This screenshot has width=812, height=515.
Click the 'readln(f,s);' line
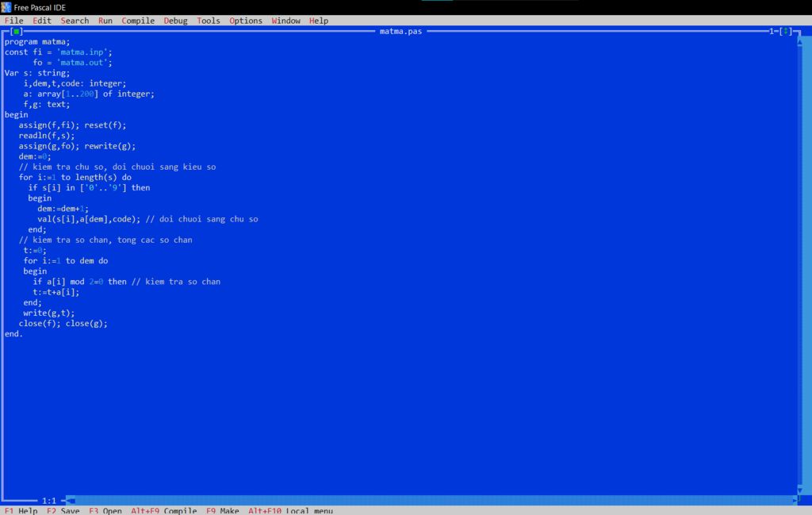47,136
